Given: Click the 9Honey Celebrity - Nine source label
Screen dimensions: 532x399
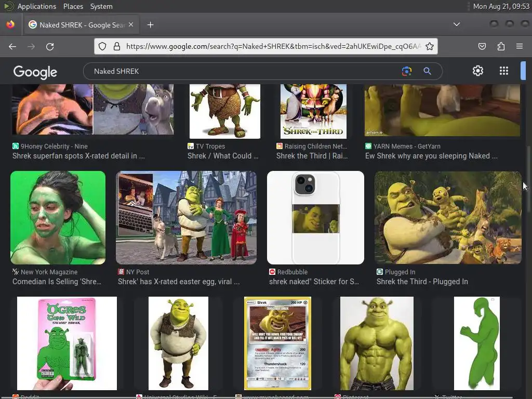Looking at the screenshot, I should tap(54, 146).
